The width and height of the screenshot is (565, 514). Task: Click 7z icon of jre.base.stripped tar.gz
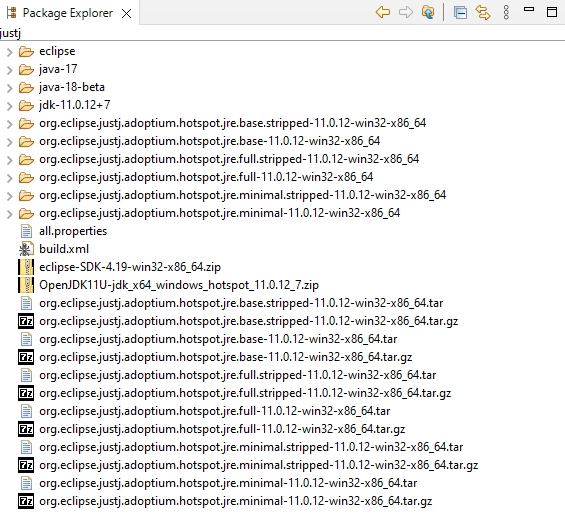26,321
